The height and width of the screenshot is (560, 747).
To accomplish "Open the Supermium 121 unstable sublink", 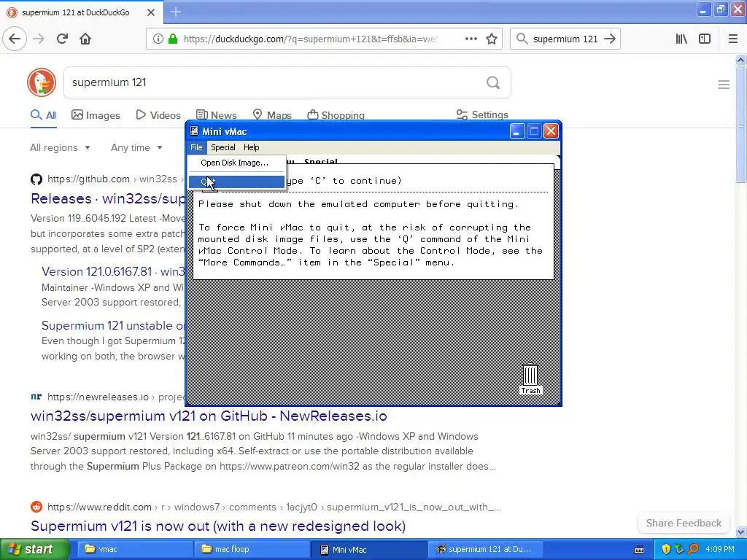I will point(113,325).
